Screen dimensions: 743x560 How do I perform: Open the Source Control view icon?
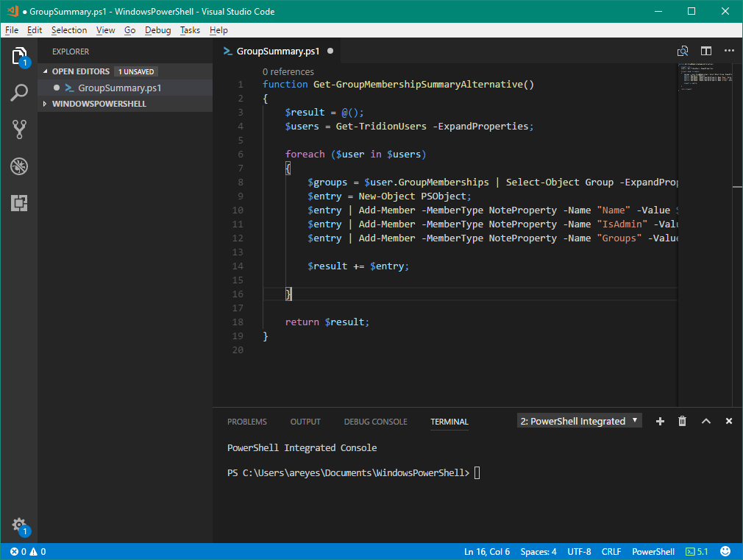point(19,130)
